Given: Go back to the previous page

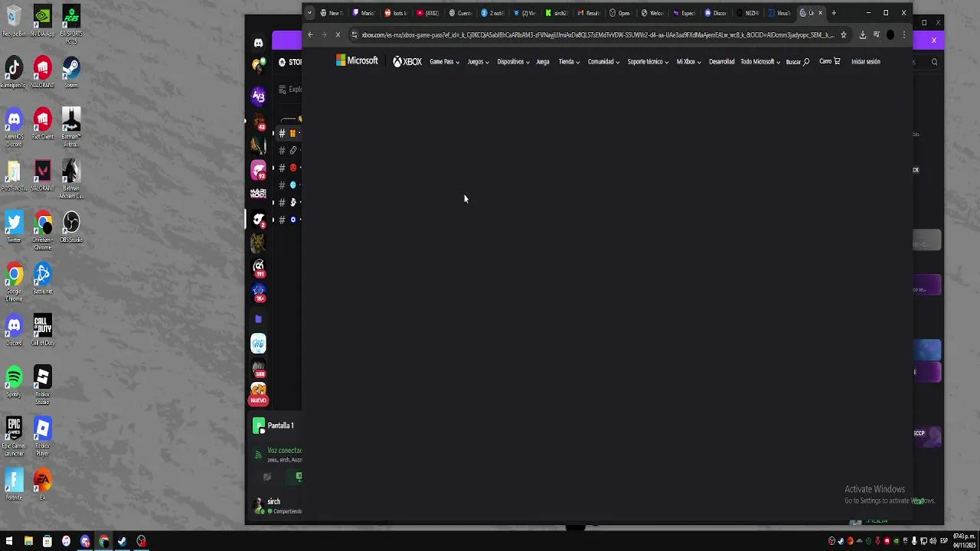Looking at the screenshot, I should [310, 34].
